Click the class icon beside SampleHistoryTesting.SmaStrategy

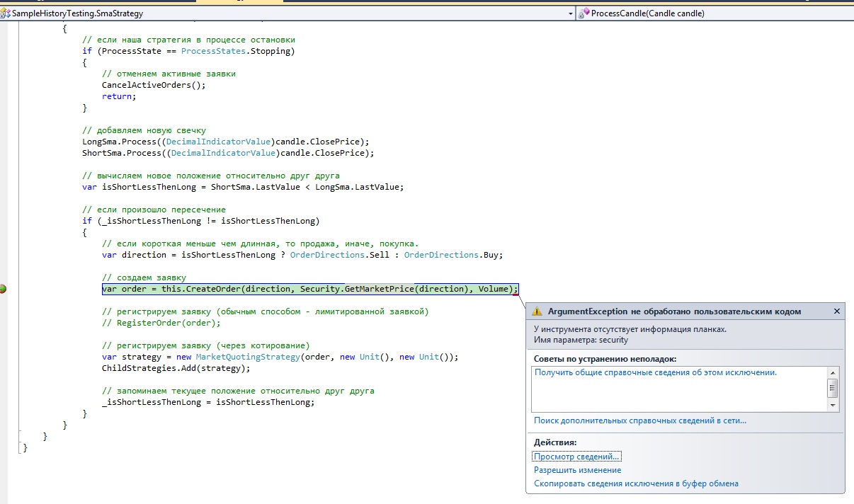point(6,13)
